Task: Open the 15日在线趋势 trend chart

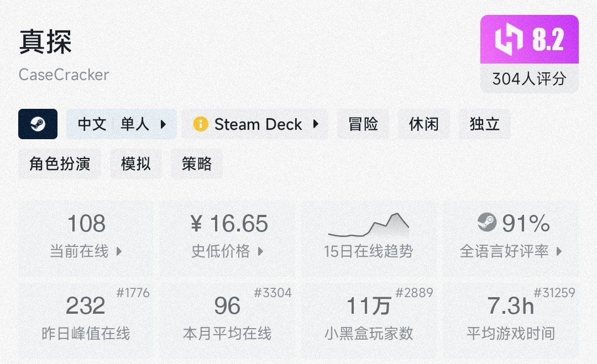Action: (369, 238)
